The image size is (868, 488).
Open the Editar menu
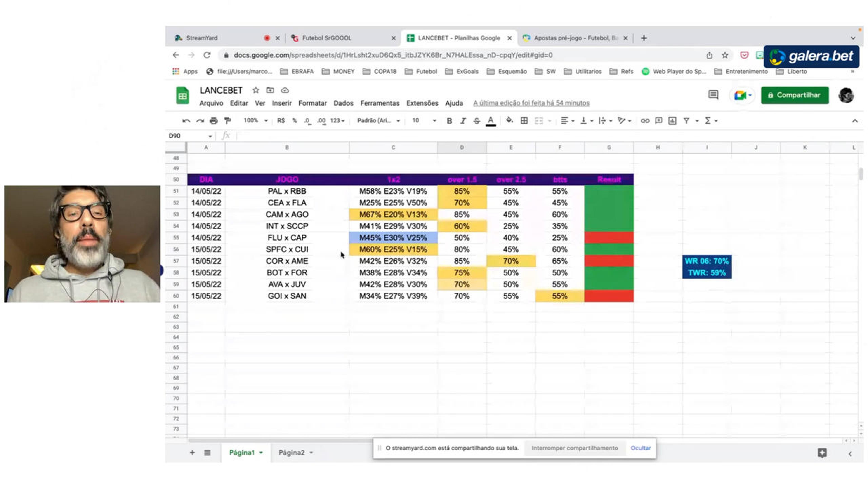[x=239, y=103]
